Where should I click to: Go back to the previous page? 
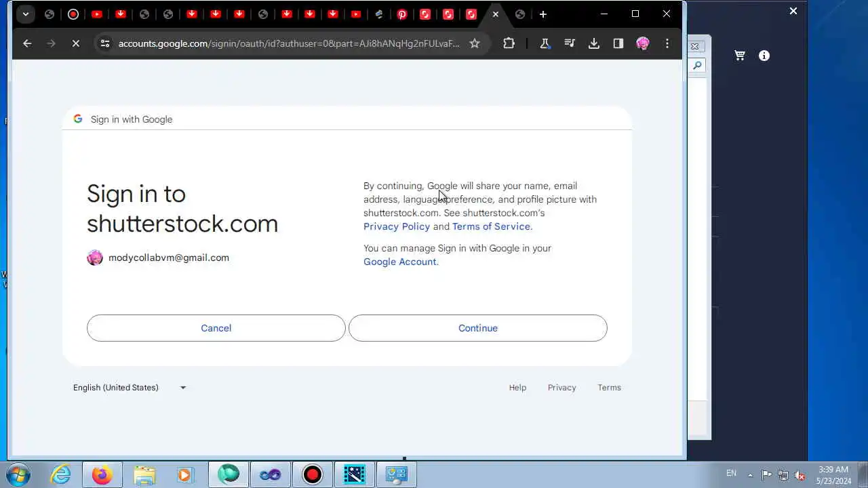[x=27, y=43]
